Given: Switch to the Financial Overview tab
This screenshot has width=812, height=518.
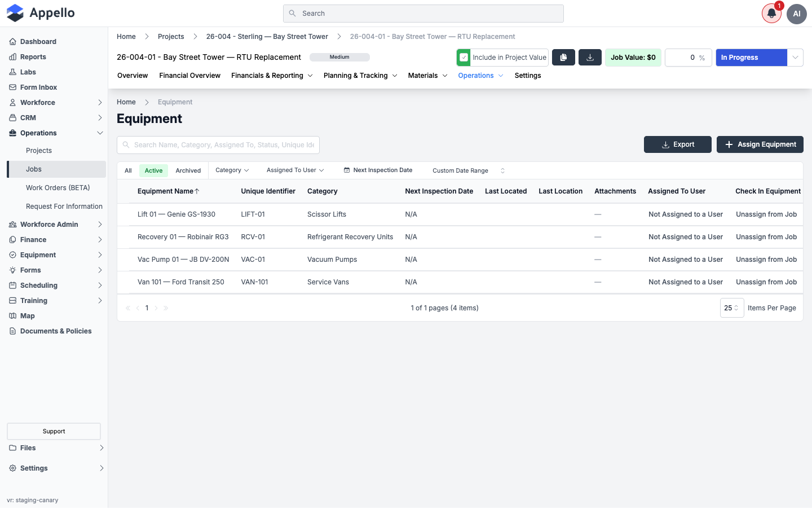Looking at the screenshot, I should tap(189, 76).
